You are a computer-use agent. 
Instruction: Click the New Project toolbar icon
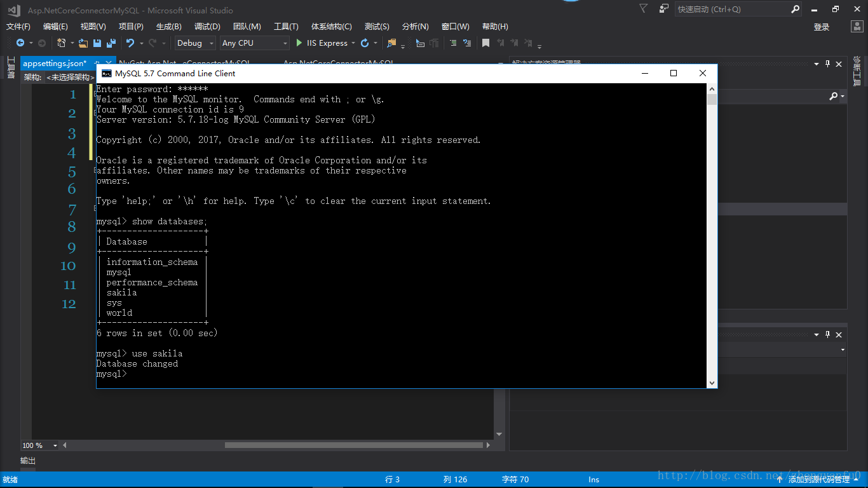tap(61, 43)
